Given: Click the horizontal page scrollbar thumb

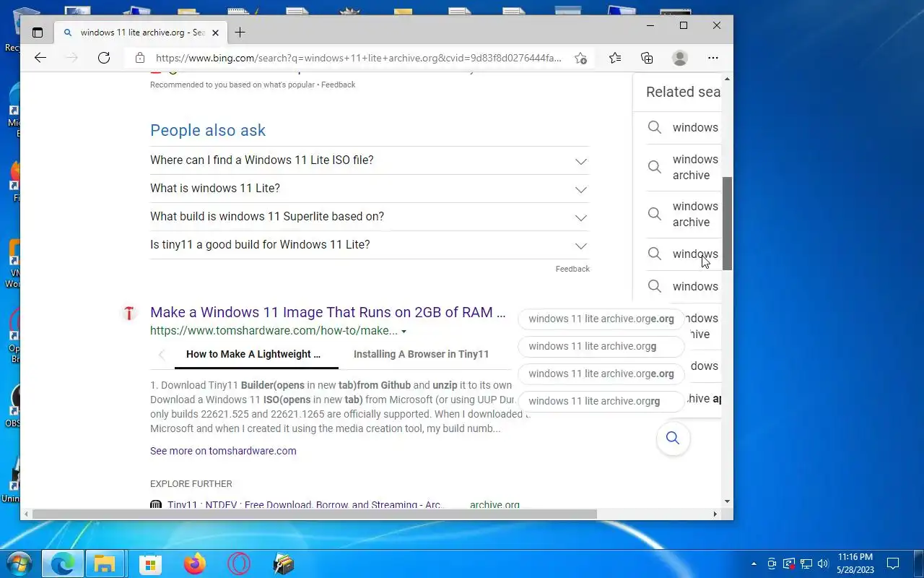Looking at the screenshot, I should [314, 514].
